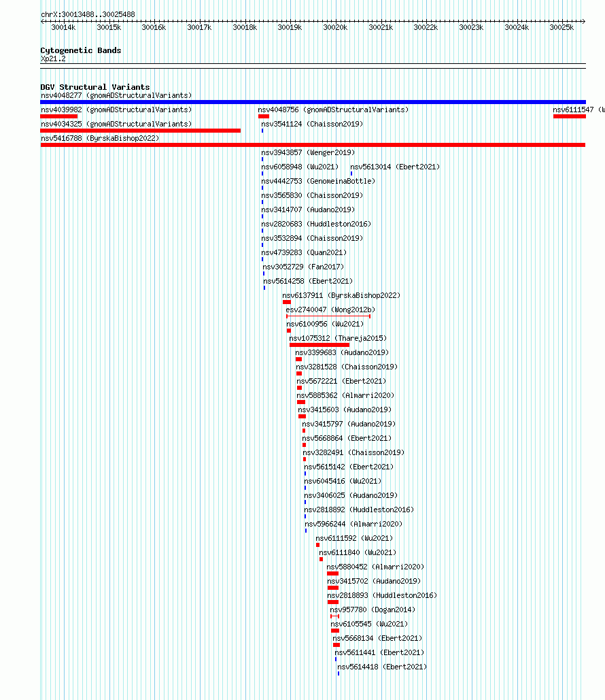Select nsv5885362 Almarri2020 variant label
Viewport: 605px width, 700px height.
pyautogui.click(x=345, y=395)
